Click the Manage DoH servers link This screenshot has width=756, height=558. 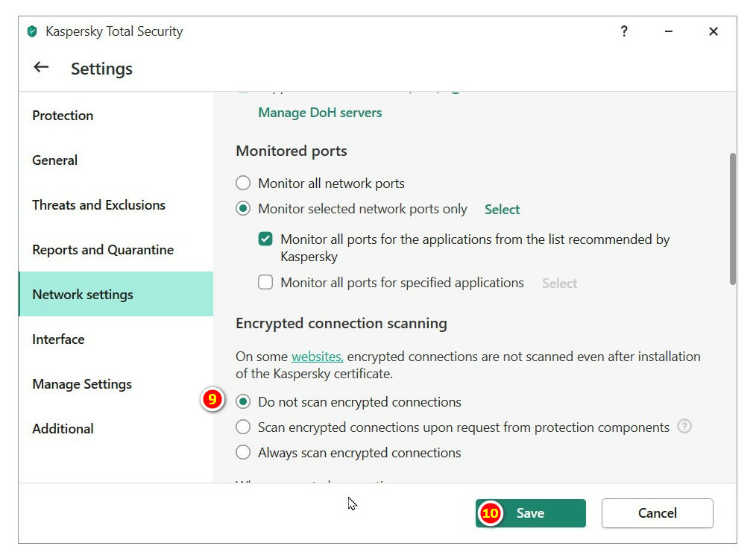tap(320, 113)
